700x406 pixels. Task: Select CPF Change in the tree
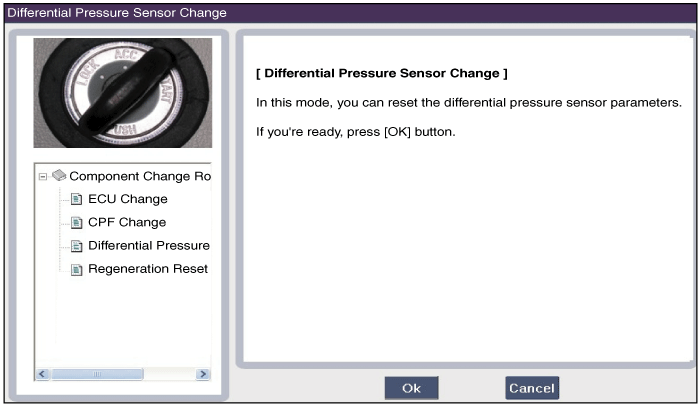[x=127, y=222]
